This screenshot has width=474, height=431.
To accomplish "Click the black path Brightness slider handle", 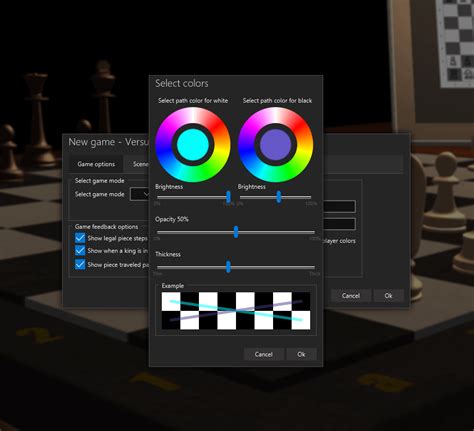I will 279,197.
